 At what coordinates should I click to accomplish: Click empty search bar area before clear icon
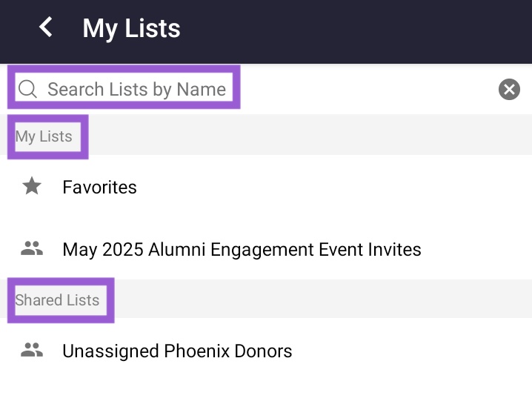(368, 89)
